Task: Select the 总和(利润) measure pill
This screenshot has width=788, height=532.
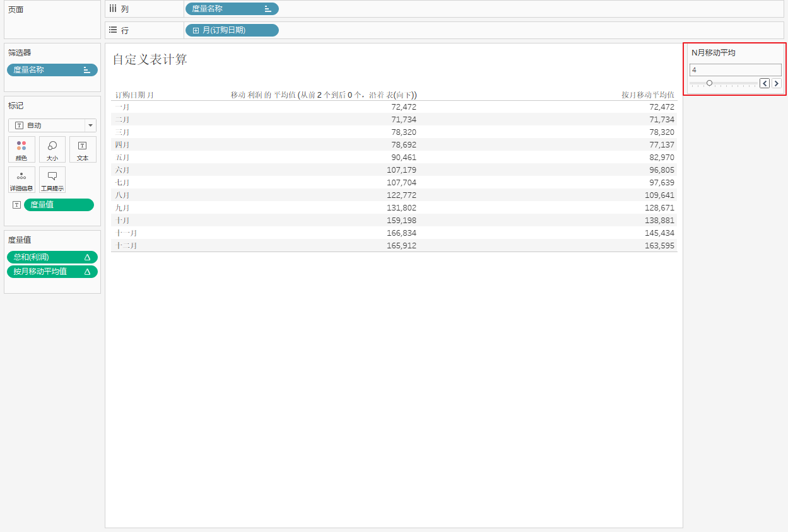Action: (52, 257)
